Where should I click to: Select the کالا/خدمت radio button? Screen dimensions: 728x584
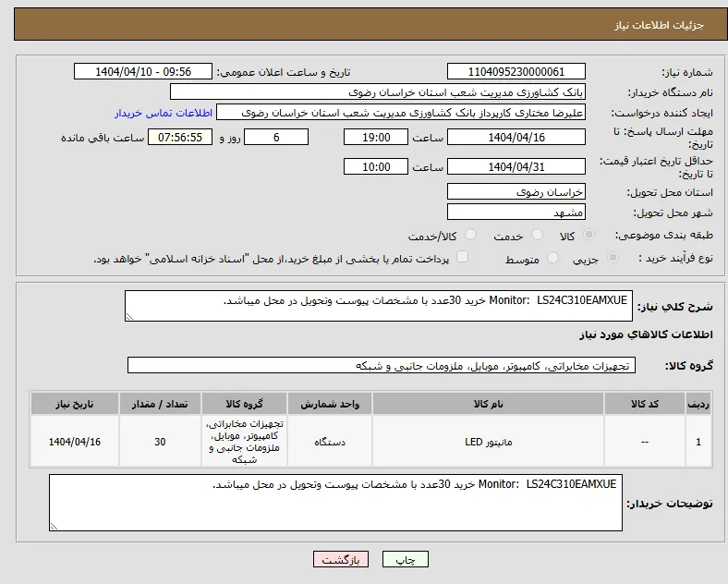pyautogui.click(x=471, y=235)
